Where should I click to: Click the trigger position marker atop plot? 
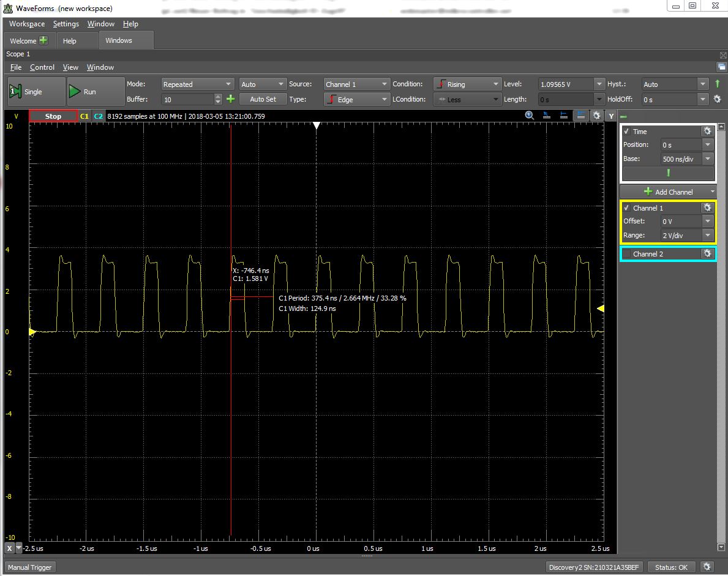[x=316, y=125]
